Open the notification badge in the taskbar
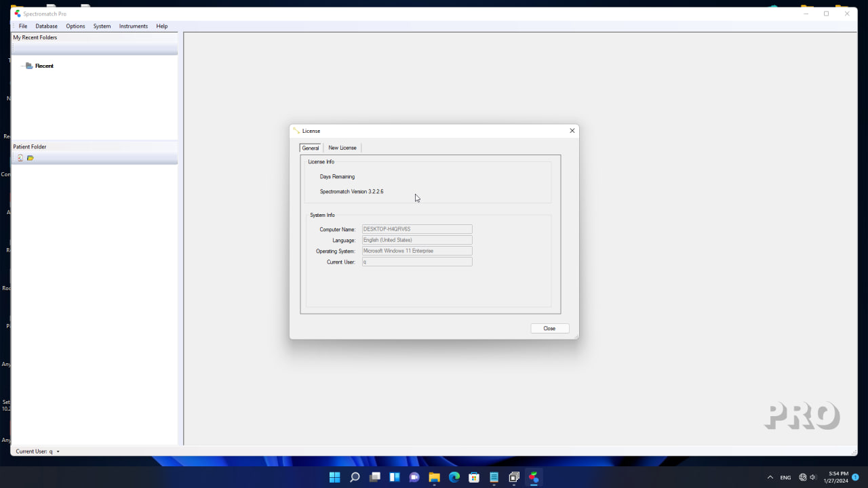The image size is (868, 488). [x=856, y=477]
